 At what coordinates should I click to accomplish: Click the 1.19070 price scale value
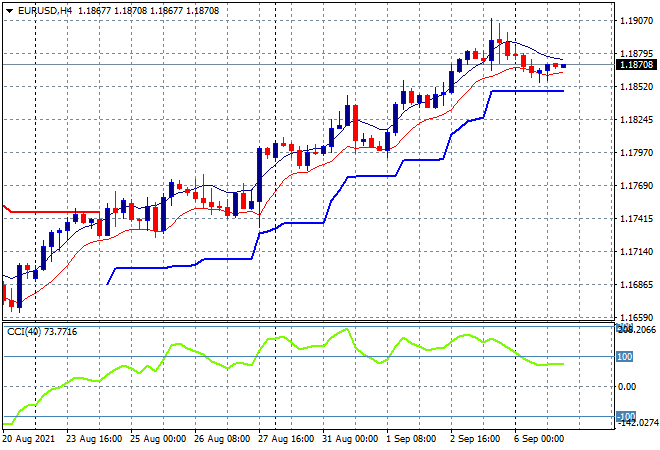click(636, 21)
